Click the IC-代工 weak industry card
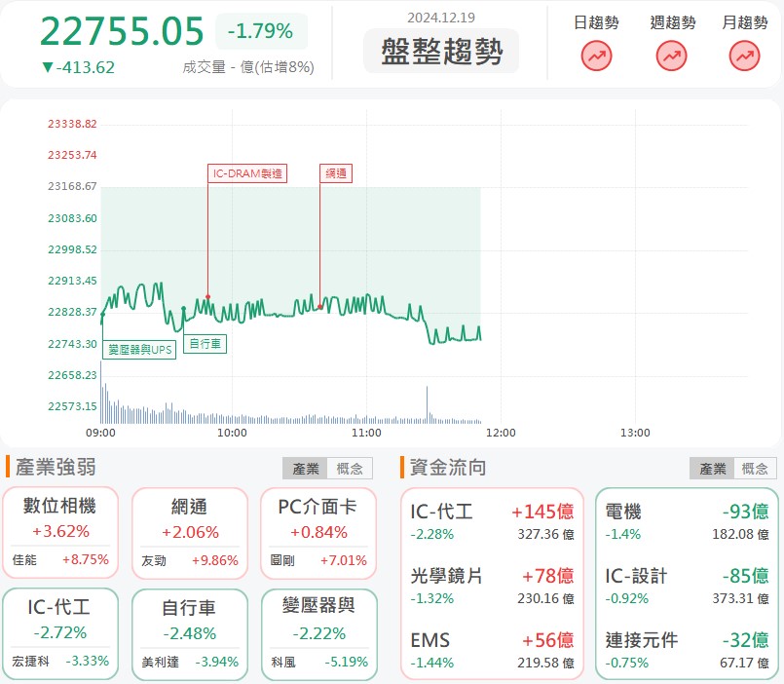The height and width of the screenshot is (684, 784). click(60, 633)
